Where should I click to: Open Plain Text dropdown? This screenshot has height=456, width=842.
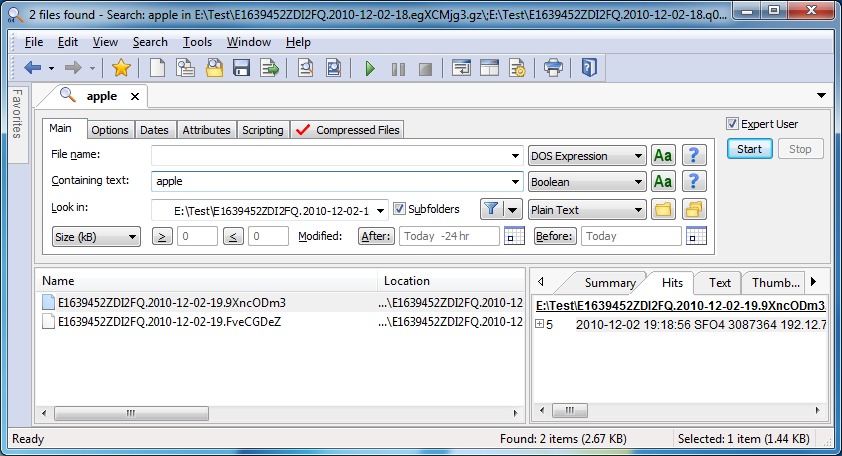point(586,210)
